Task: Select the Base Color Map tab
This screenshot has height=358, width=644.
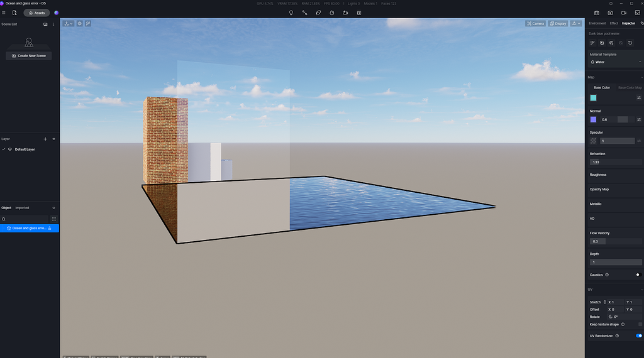Action: tap(630, 87)
